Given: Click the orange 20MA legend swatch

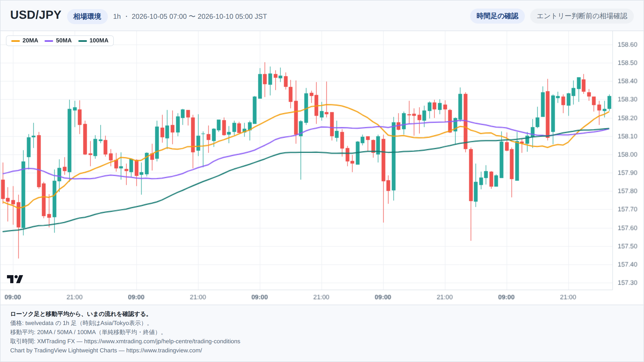Looking at the screenshot, I should (x=15, y=41).
